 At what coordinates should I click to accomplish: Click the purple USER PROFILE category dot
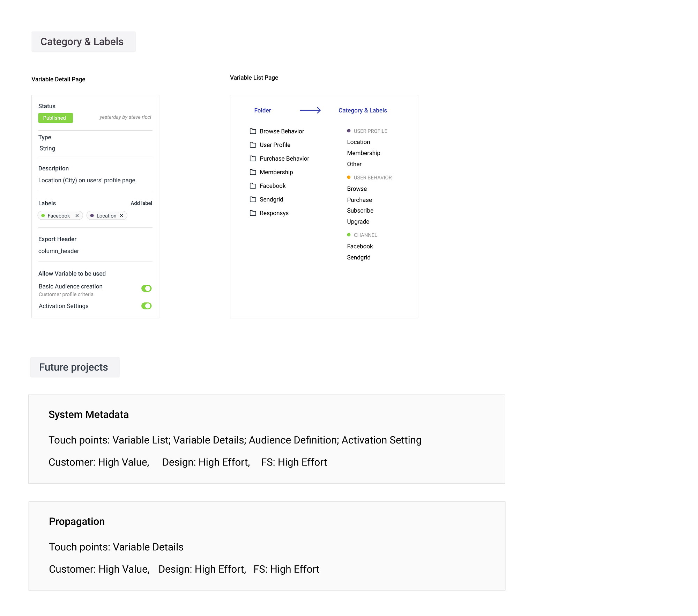pos(349,131)
